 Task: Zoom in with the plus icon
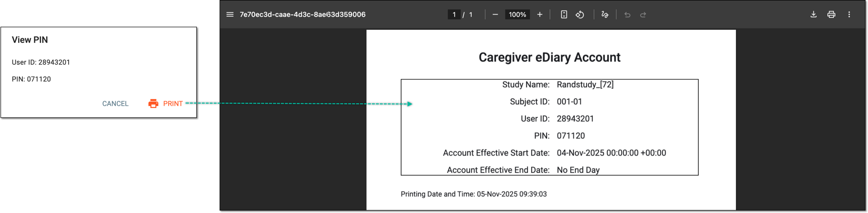pos(540,15)
